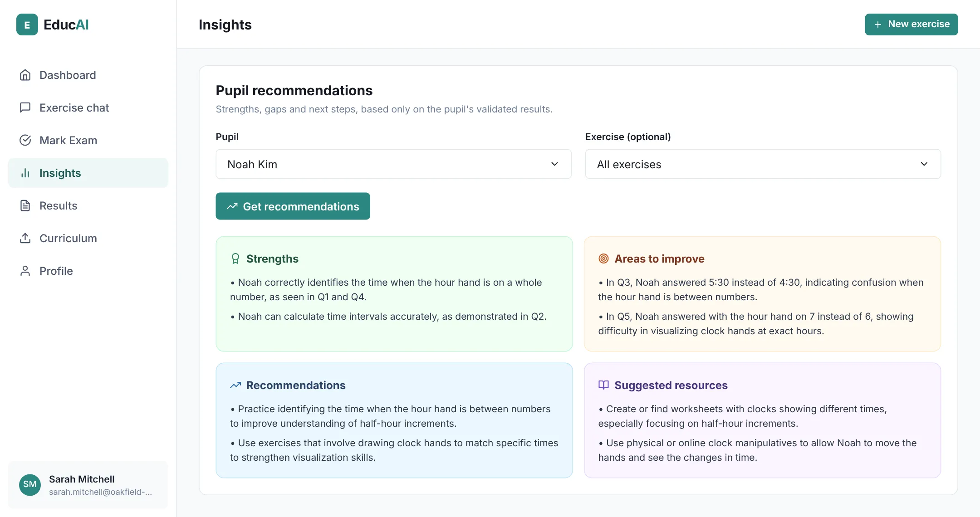Click the chevron in the Pupil selector

coord(554,164)
